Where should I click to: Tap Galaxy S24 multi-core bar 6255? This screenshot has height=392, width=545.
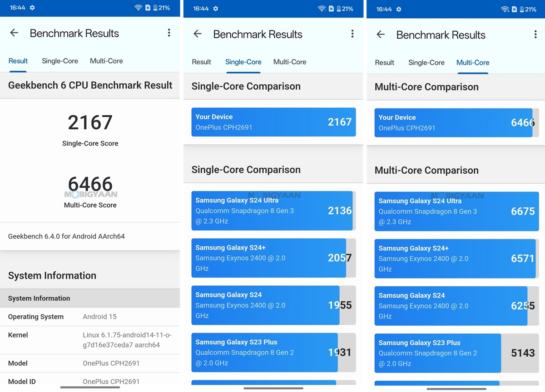(456, 306)
